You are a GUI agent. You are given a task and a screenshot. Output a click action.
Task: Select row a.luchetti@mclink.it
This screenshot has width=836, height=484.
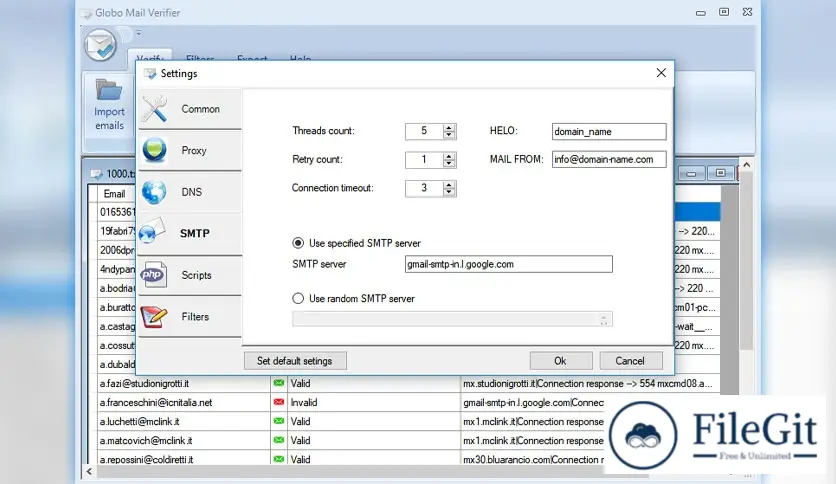(183, 422)
